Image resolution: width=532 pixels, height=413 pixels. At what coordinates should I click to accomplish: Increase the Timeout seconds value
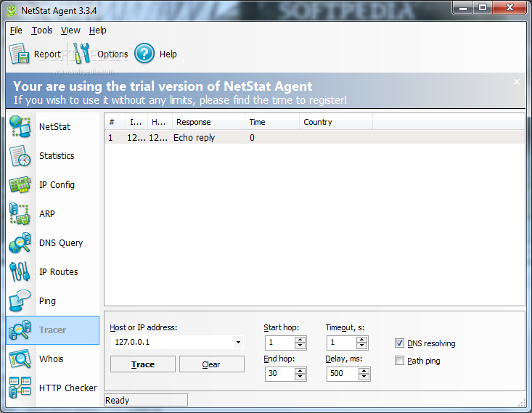[x=361, y=340]
